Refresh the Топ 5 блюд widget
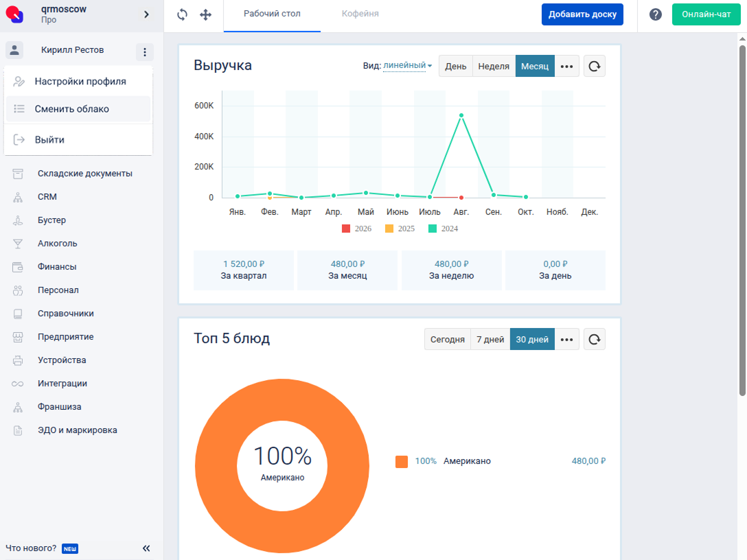 point(594,340)
